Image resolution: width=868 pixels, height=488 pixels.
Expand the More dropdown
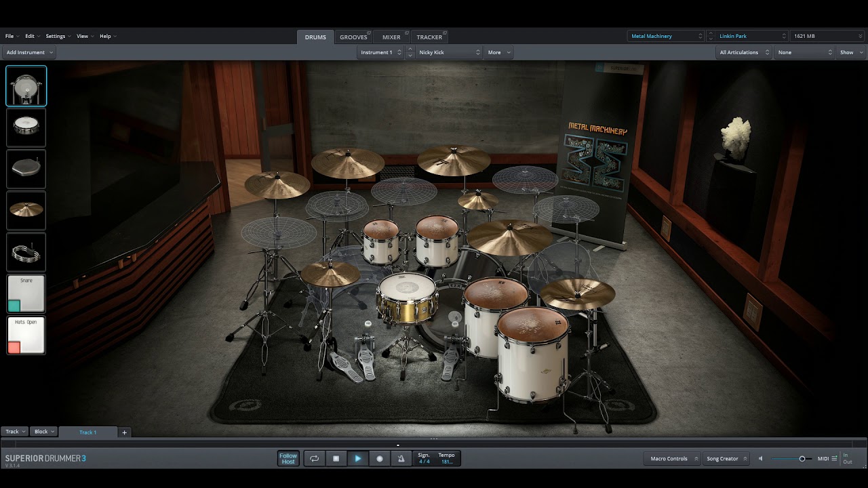click(498, 52)
